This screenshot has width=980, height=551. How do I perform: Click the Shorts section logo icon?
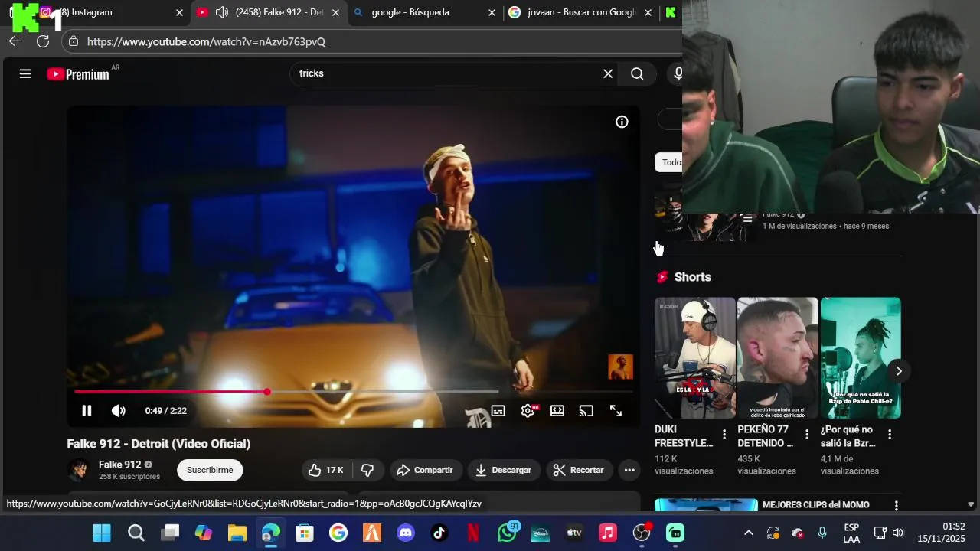(662, 277)
